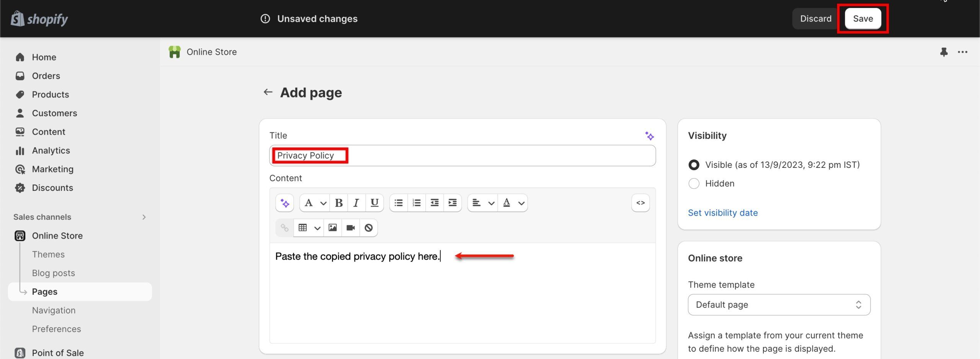980x359 pixels.
Task: Open Home in the sidebar
Action: click(x=44, y=57)
